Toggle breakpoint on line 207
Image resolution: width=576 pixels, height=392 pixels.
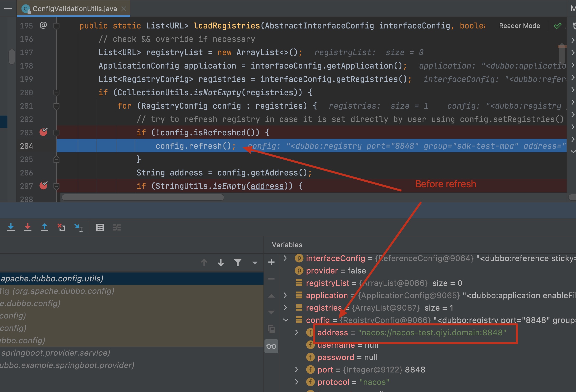43,186
